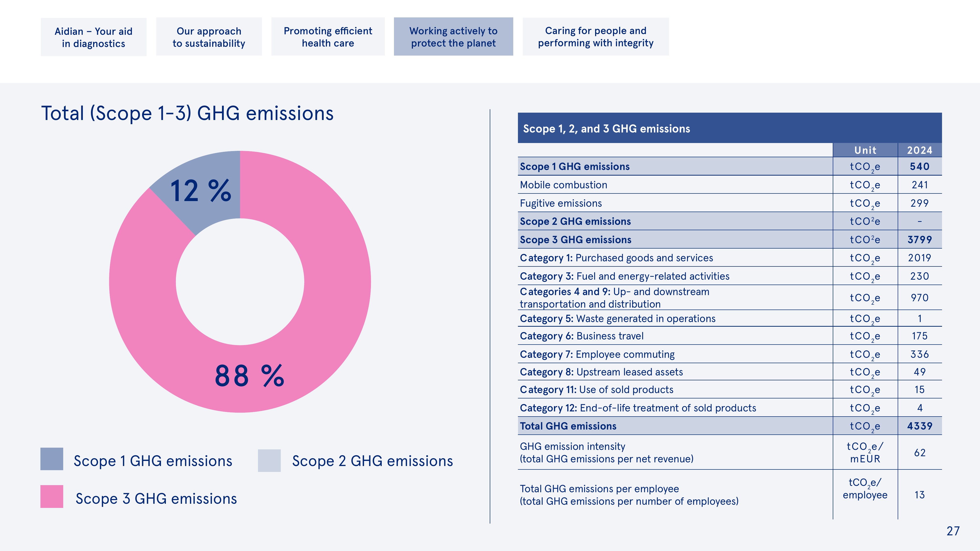
Task: Click the 88 % label on the pink donut segment
Action: pos(250,376)
